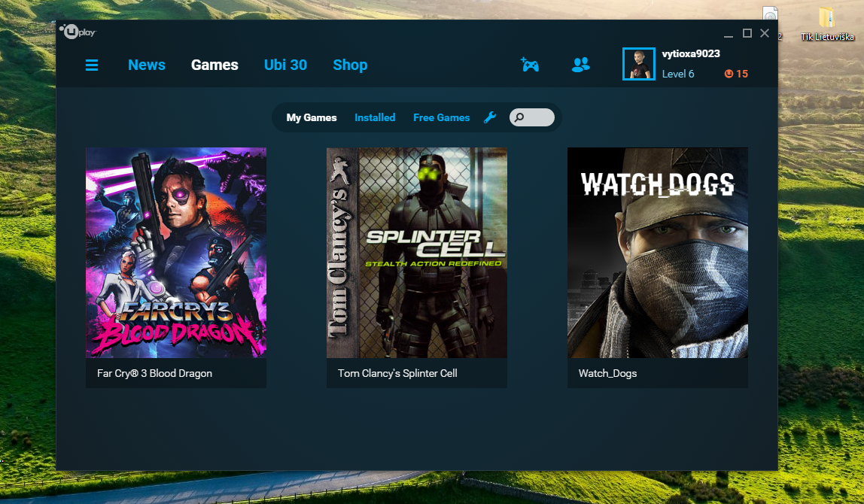864x504 pixels.
Task: Click the orange Uplay units coin icon
Action: [729, 74]
